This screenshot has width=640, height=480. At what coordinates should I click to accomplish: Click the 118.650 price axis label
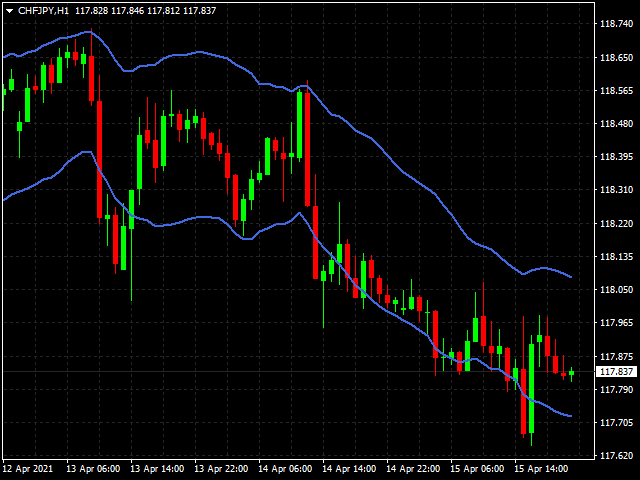pyautogui.click(x=616, y=58)
